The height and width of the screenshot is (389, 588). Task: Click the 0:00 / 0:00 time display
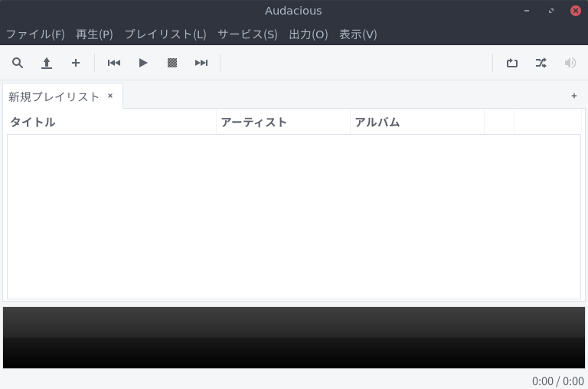[x=558, y=381]
